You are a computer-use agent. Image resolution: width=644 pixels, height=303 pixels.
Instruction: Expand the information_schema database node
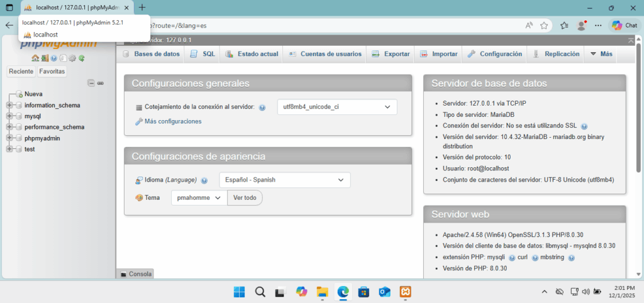[9, 105]
